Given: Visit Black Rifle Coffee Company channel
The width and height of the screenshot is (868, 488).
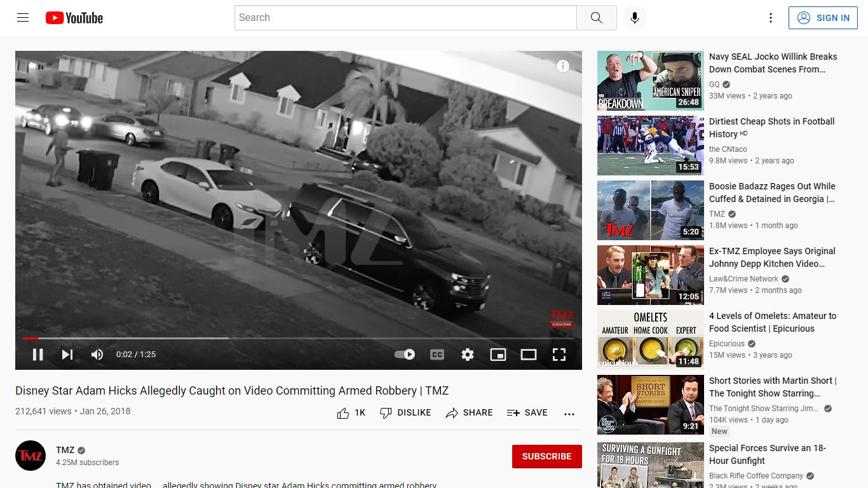Looking at the screenshot, I should coord(756,476).
